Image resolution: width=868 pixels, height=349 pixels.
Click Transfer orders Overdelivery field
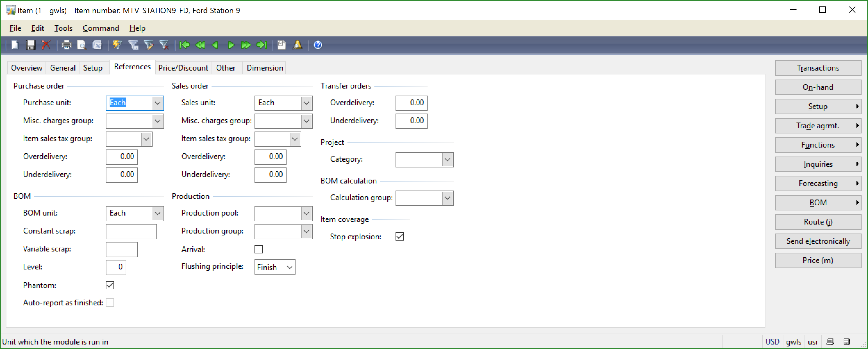pos(412,103)
